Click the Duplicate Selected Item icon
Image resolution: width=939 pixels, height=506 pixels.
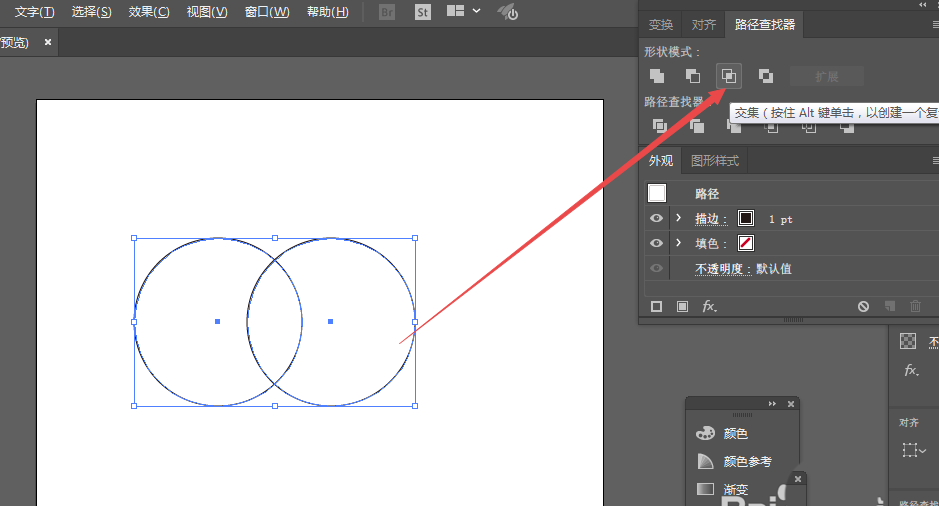[x=890, y=307]
